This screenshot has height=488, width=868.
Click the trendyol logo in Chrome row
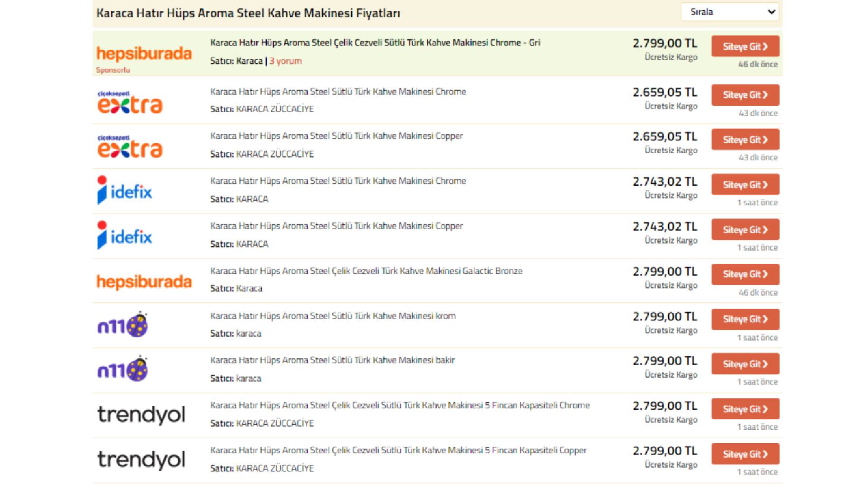141,415
